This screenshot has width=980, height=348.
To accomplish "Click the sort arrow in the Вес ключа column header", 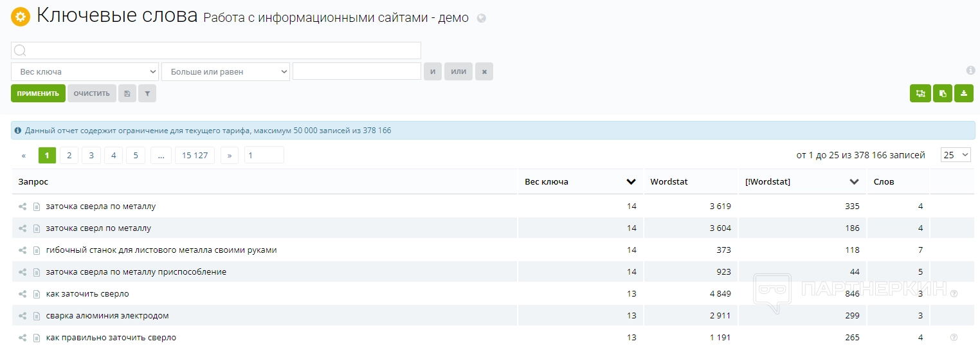I will 631,182.
